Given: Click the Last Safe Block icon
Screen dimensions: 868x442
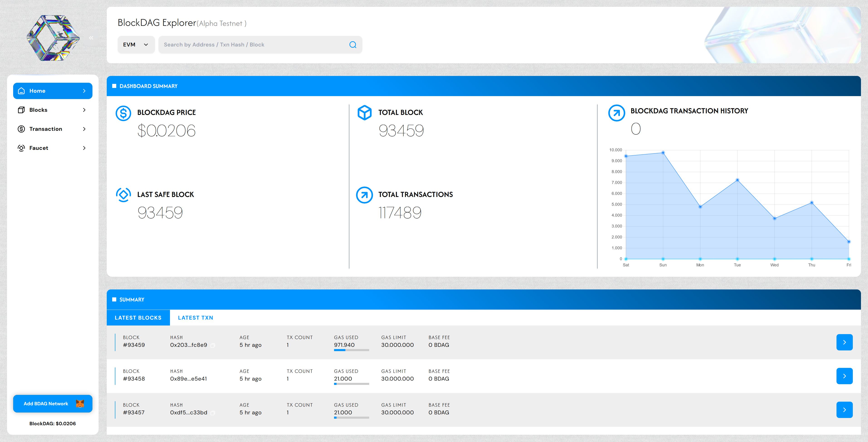Looking at the screenshot, I should 123,195.
